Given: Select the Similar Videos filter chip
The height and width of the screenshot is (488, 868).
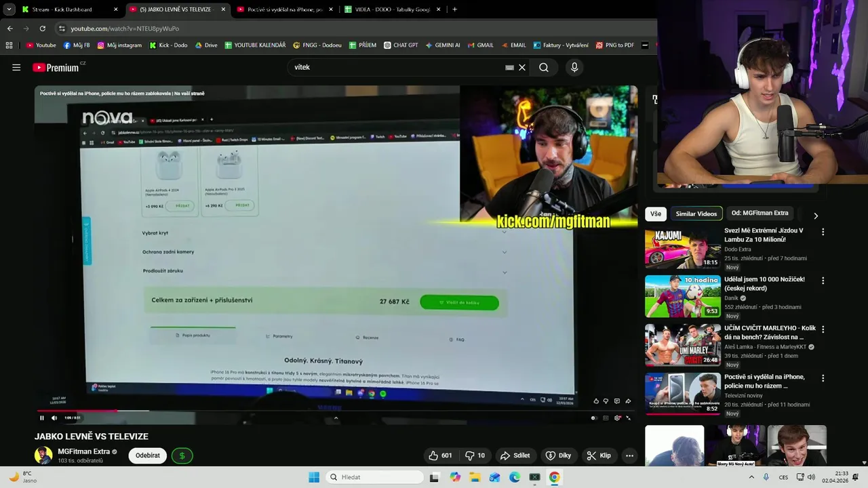Looking at the screenshot, I should tap(696, 213).
